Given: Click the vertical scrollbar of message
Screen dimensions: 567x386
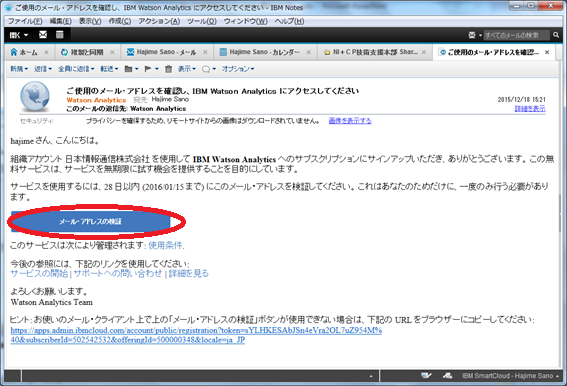Looking at the screenshot, I should point(560,213).
